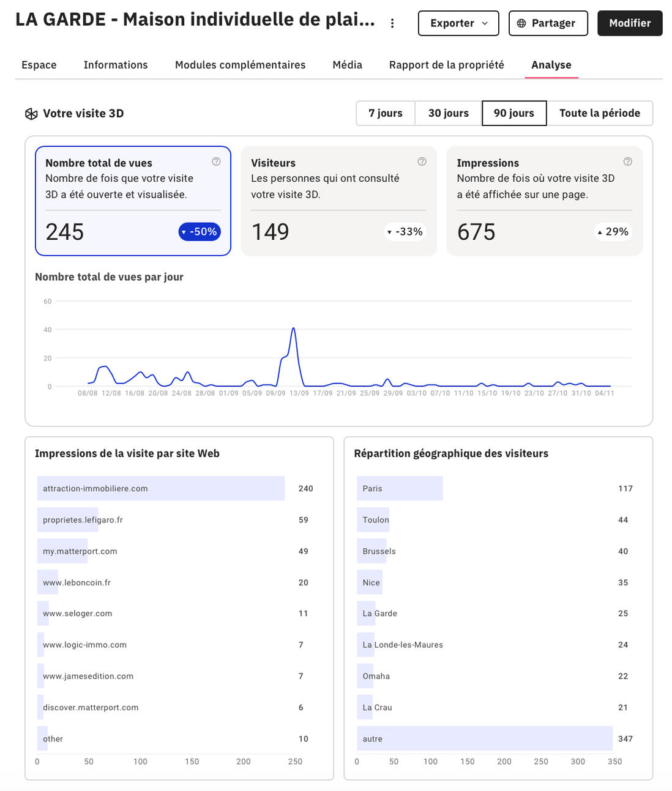This screenshot has width=672, height=791.
Task: Switch to Rapport de la propriété tab
Action: pos(447,65)
